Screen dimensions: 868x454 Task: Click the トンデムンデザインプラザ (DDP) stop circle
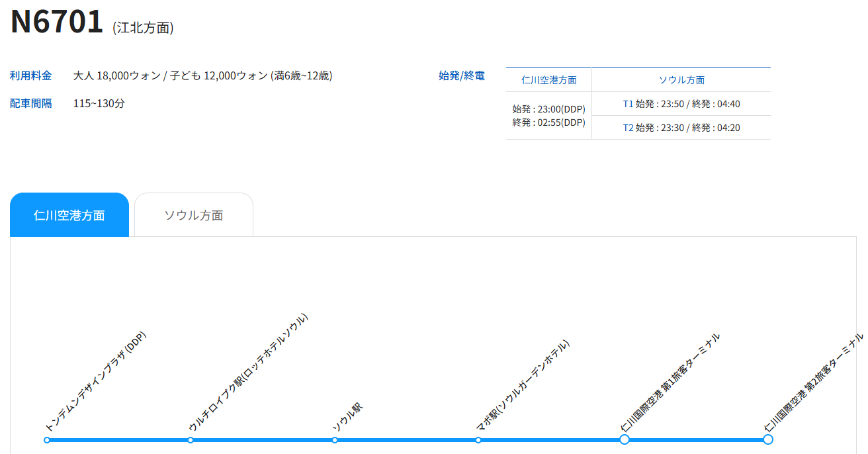(x=47, y=440)
